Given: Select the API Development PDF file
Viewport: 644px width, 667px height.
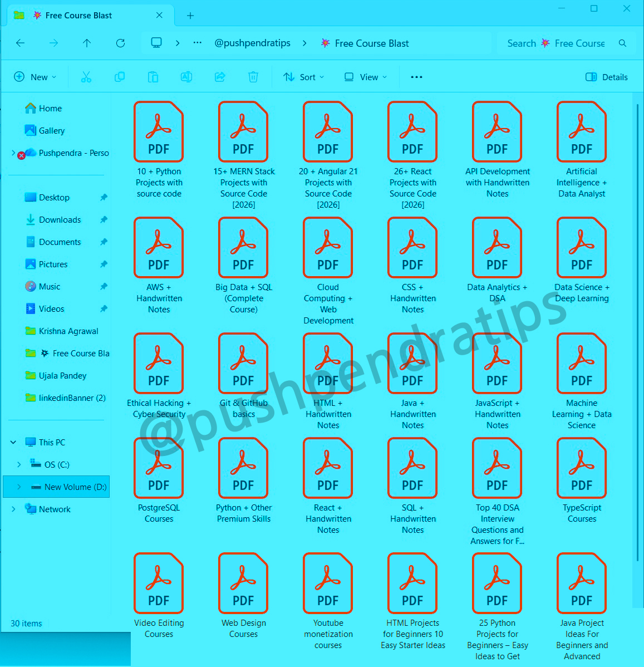Looking at the screenshot, I should [497, 150].
